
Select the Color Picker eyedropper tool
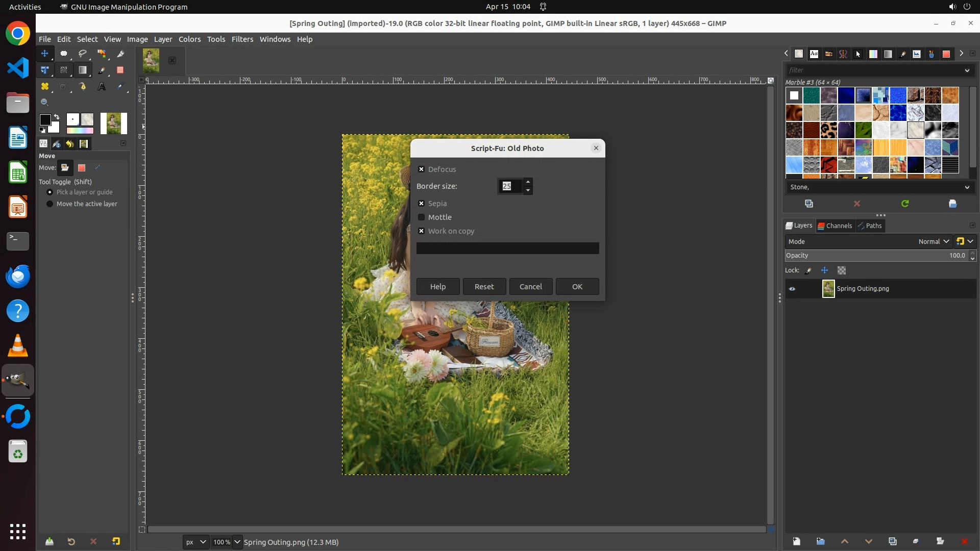tap(120, 87)
